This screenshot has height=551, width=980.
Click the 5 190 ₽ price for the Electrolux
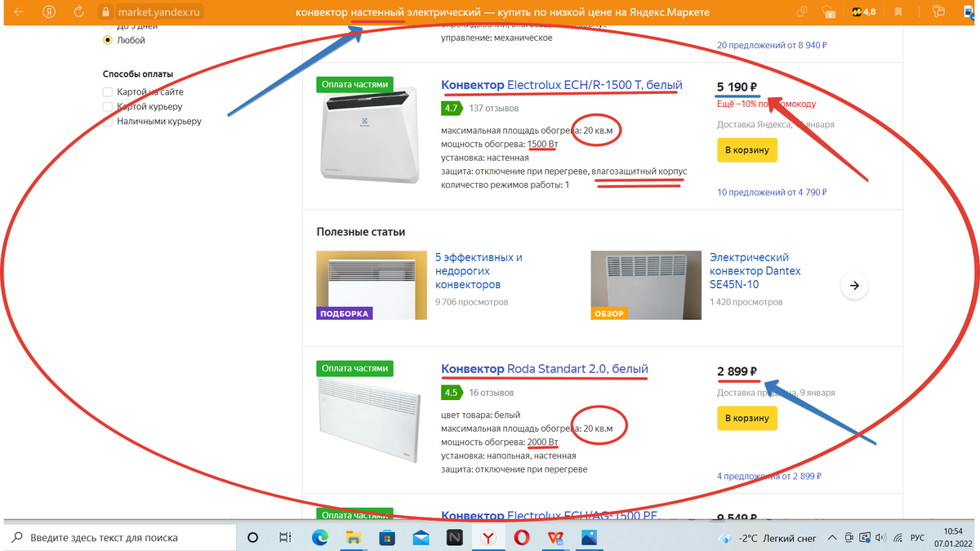(737, 87)
